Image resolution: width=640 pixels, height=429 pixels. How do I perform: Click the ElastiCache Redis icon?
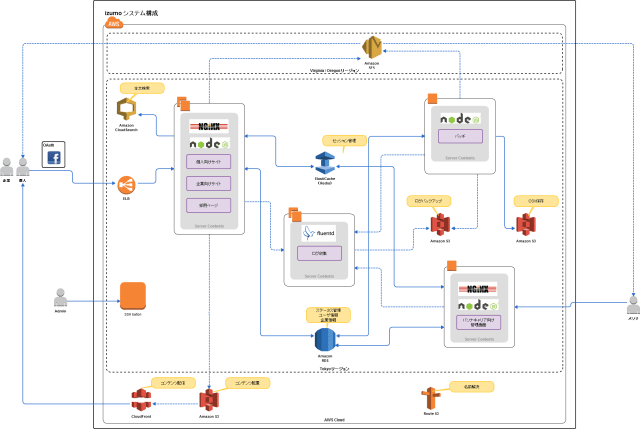coord(324,162)
